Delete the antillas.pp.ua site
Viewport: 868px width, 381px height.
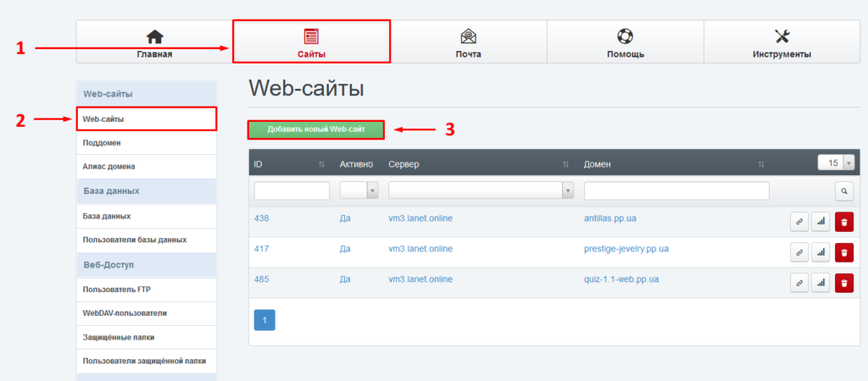[x=843, y=222]
